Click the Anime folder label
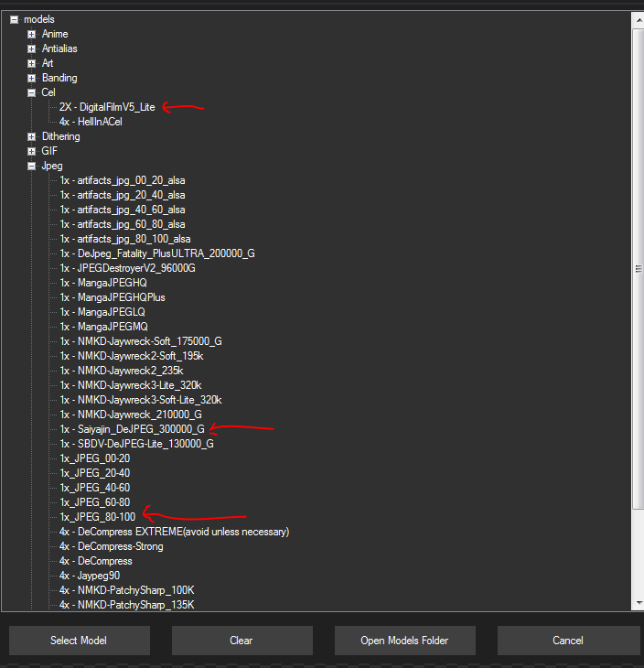Viewport: 644px width, 668px height. pyautogui.click(x=55, y=34)
